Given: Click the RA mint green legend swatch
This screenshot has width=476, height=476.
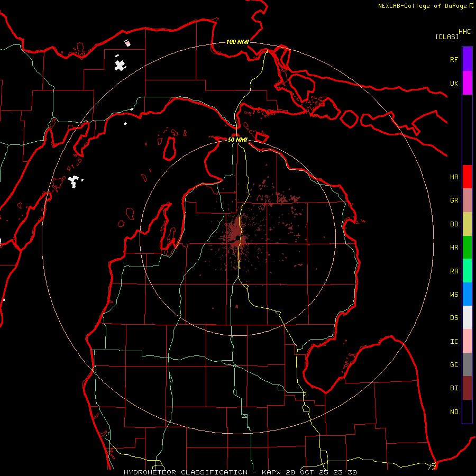Looking at the screenshot, I should tap(467, 271).
